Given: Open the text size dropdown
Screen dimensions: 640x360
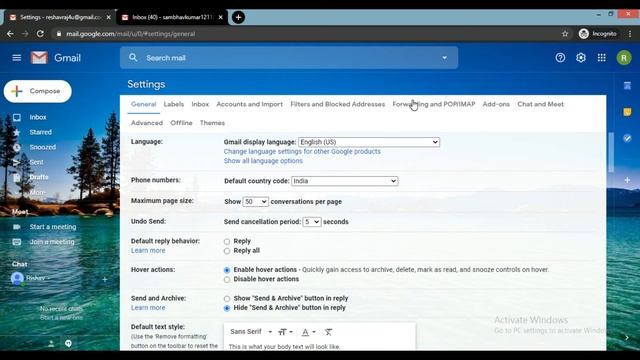Looking at the screenshot, I should click(285, 332).
